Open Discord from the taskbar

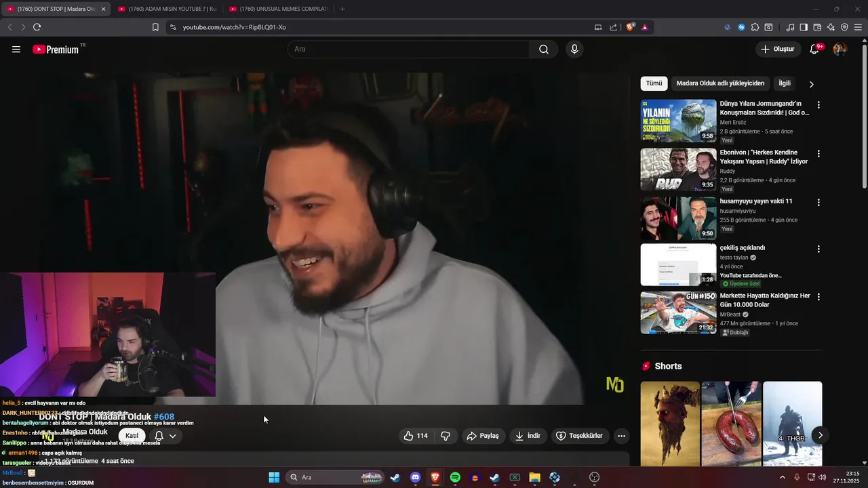416,477
